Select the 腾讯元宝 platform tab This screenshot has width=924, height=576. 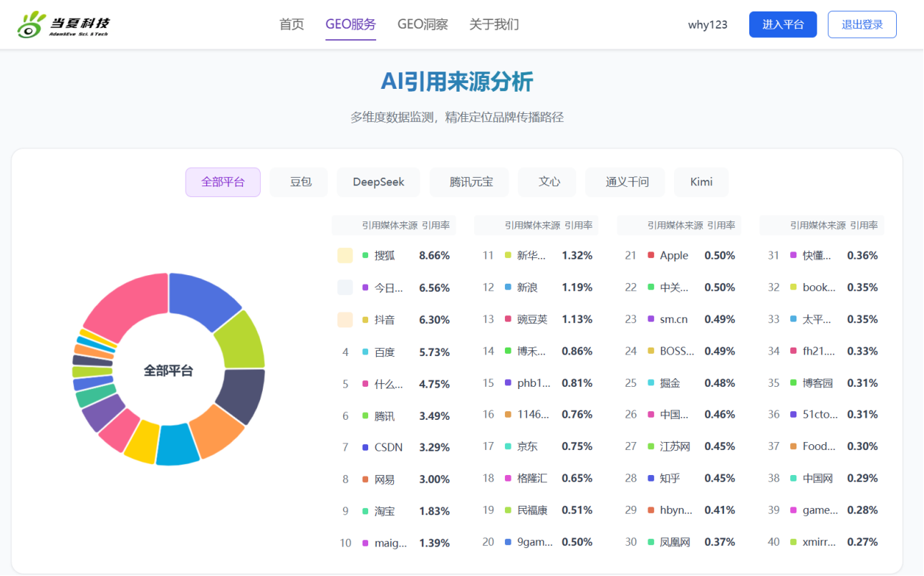click(471, 182)
